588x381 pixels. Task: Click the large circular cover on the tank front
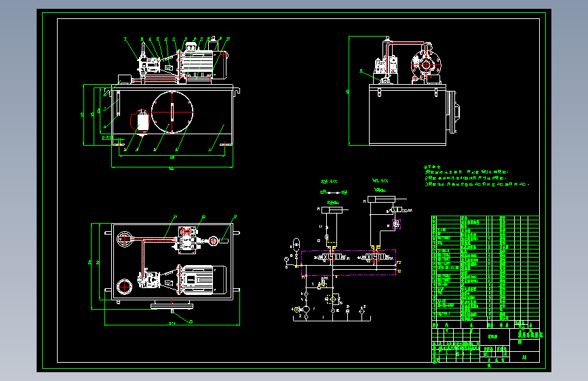172,112
